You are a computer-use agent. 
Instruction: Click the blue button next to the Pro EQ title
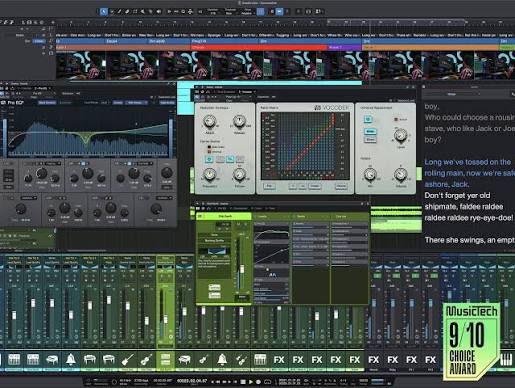point(47,103)
